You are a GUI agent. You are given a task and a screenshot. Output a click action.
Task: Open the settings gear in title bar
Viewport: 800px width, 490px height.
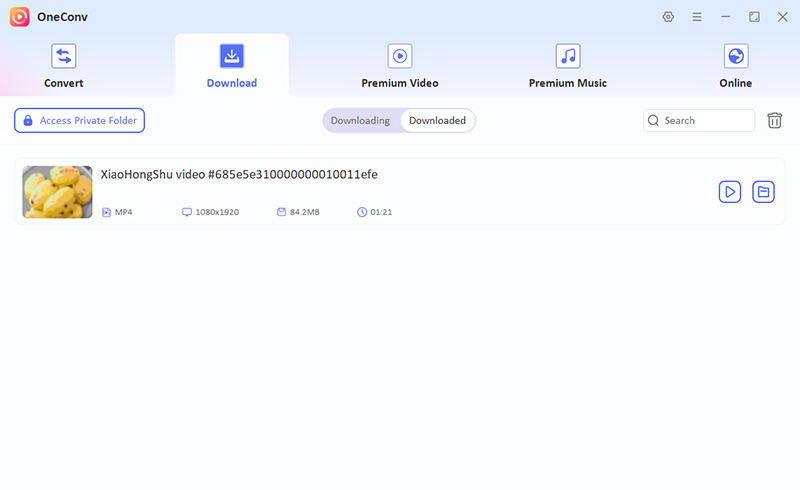pyautogui.click(x=668, y=17)
